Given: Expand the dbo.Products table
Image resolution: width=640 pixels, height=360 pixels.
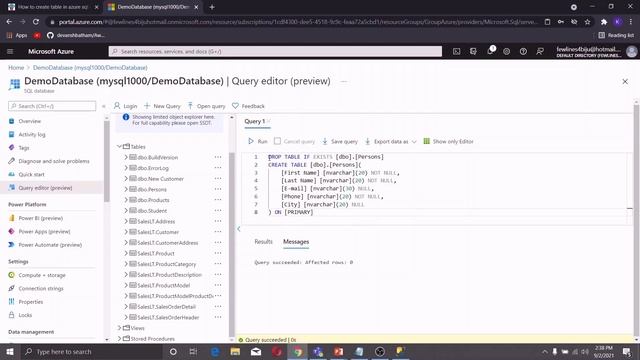Looking at the screenshot, I should [126, 200].
